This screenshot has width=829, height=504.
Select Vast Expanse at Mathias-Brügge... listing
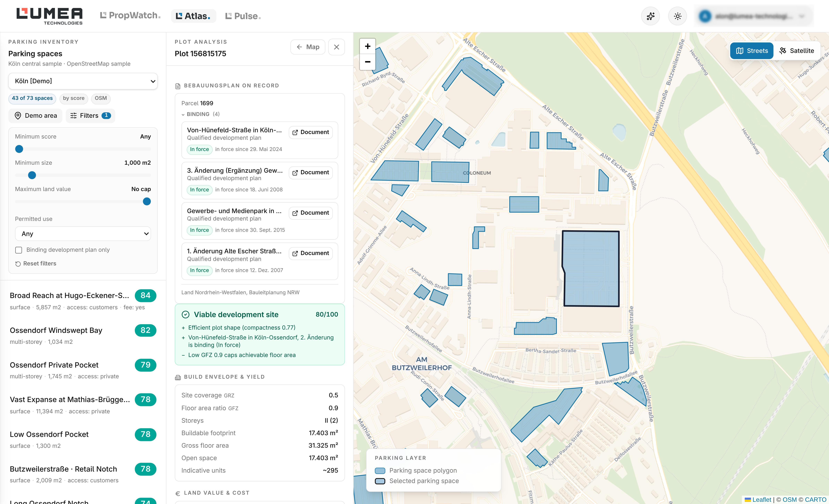coord(83,405)
